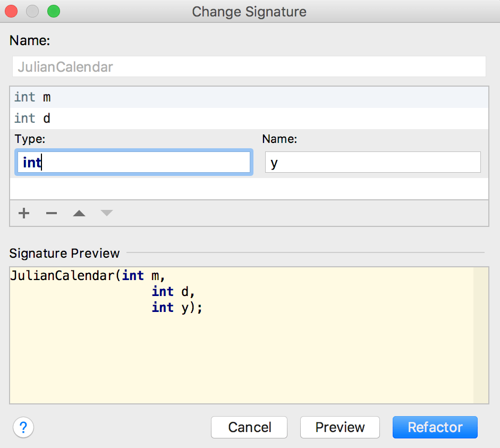Add a new parameter with the plus icon

[23, 213]
